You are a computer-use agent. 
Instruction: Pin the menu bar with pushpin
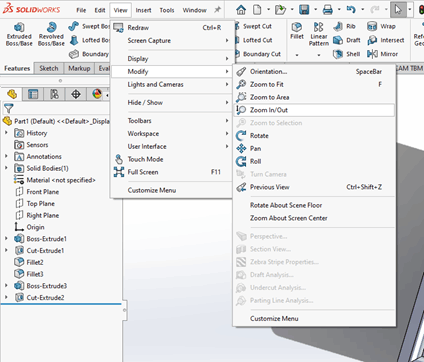coord(217,10)
